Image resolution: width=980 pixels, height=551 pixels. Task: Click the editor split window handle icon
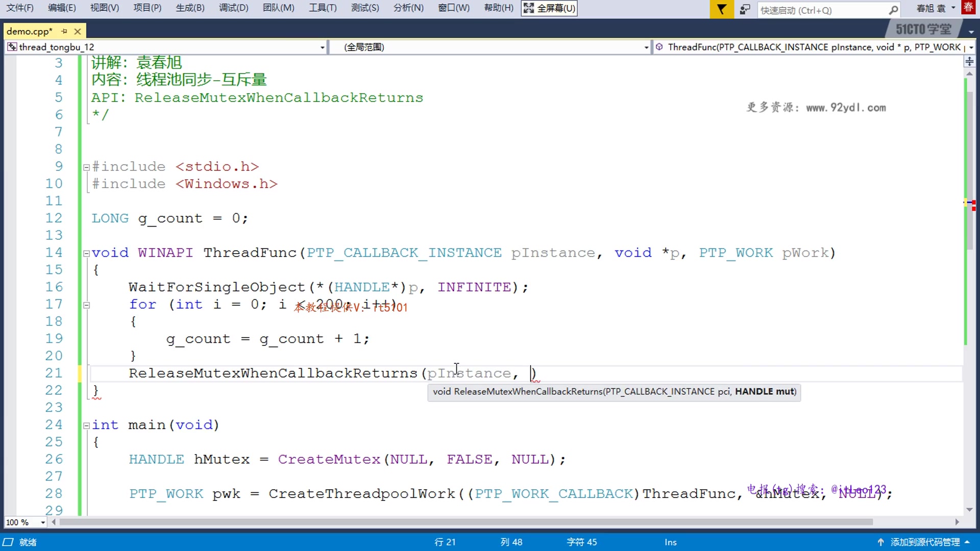pos(969,61)
